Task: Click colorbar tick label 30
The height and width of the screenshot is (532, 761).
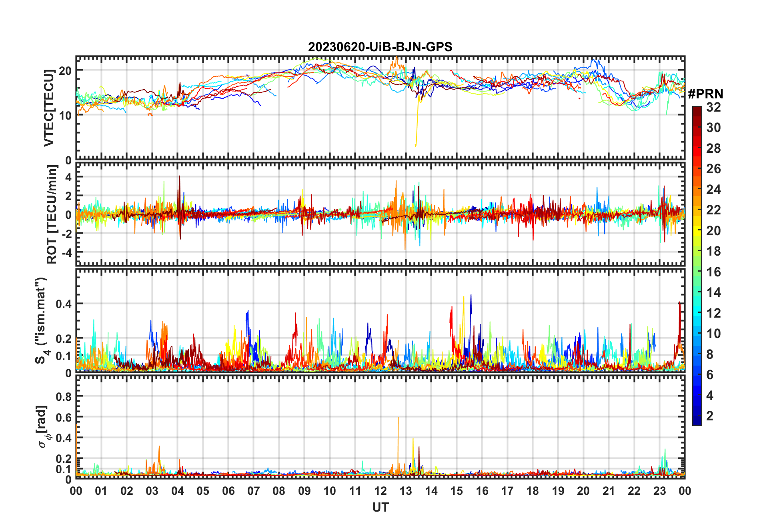Action: click(x=713, y=128)
